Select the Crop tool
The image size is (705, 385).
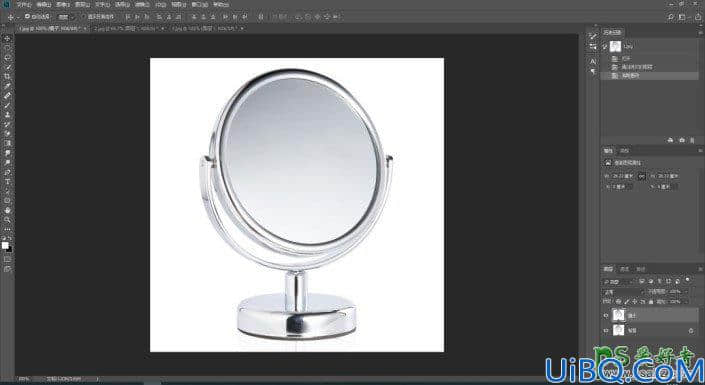point(8,76)
